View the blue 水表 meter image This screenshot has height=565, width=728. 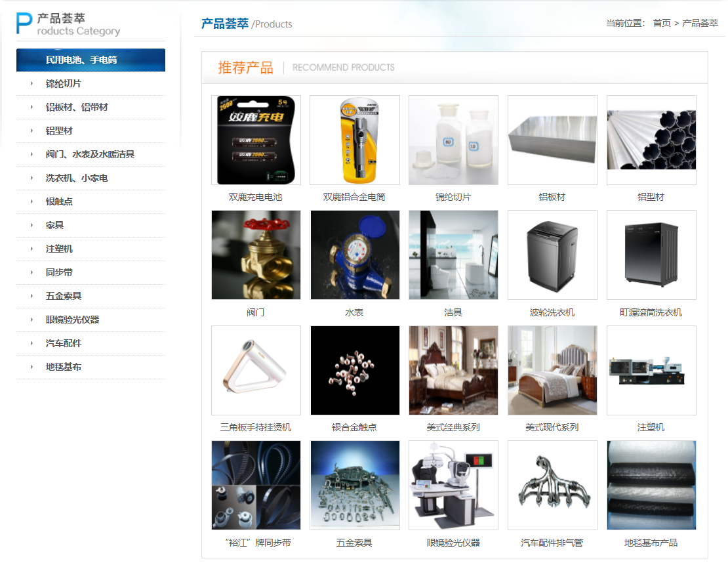(355, 255)
